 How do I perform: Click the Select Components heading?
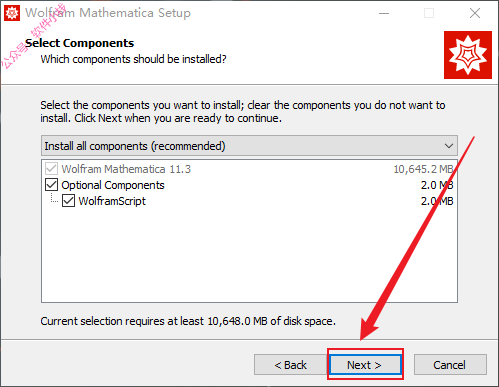(80, 43)
